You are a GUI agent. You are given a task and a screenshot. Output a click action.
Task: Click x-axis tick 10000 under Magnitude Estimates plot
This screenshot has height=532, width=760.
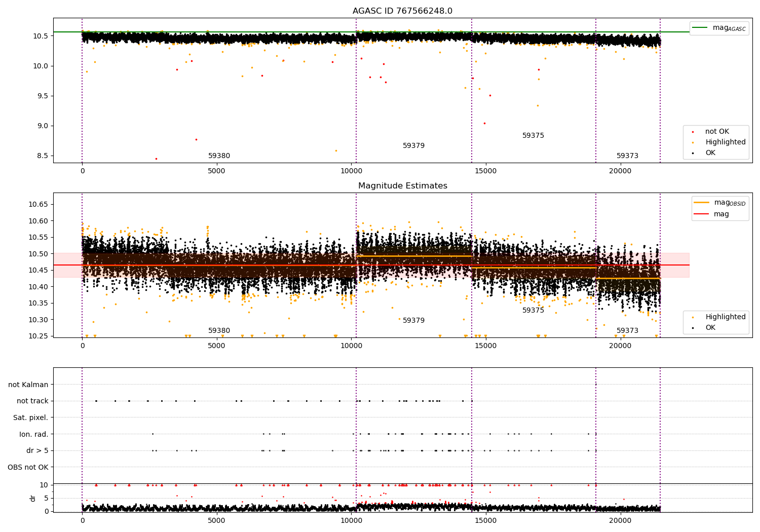[x=351, y=346]
